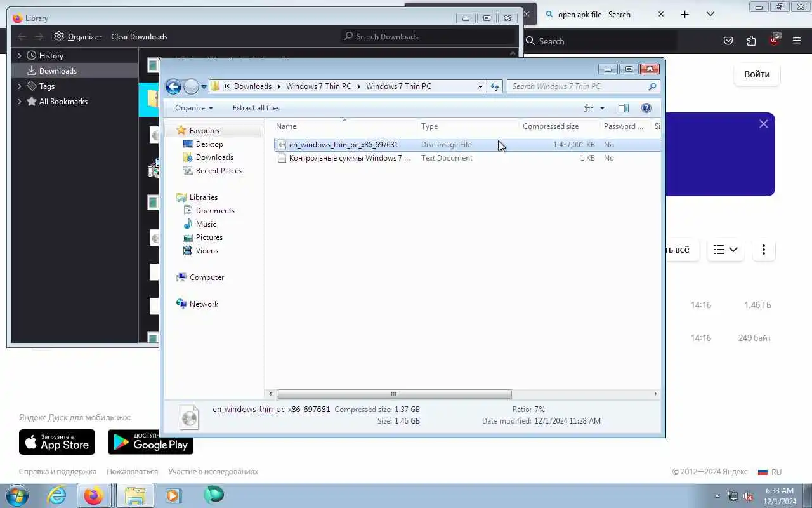Open the Firefox hamburger menu

pyautogui.click(x=797, y=41)
